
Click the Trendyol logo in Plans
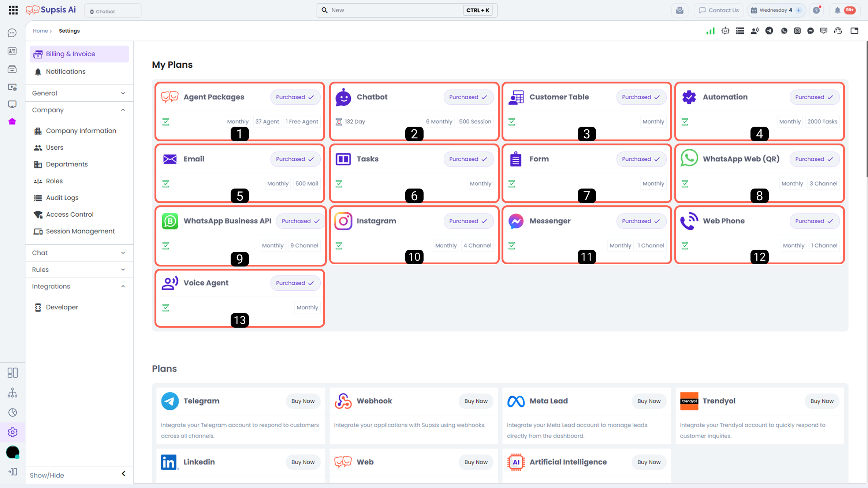click(x=689, y=401)
